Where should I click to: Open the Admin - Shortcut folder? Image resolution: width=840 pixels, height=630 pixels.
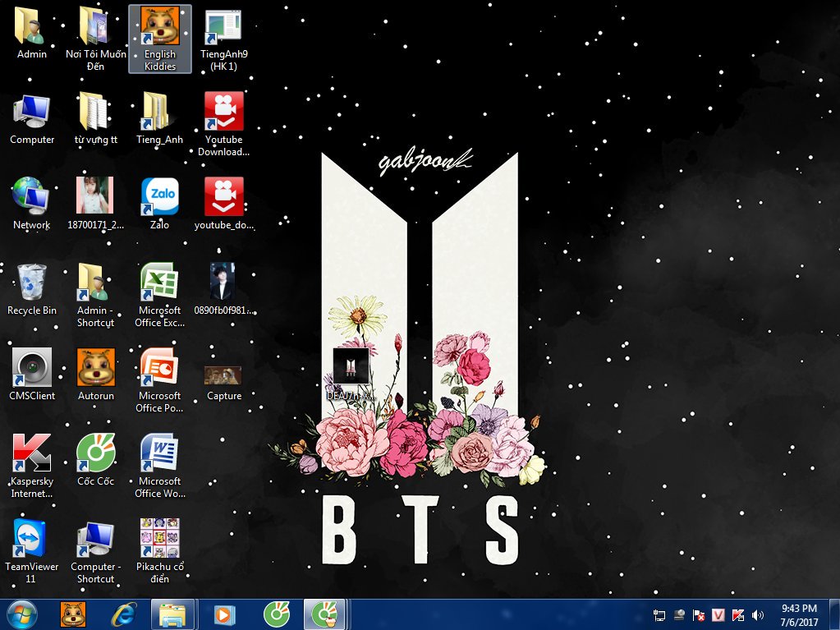click(95, 295)
